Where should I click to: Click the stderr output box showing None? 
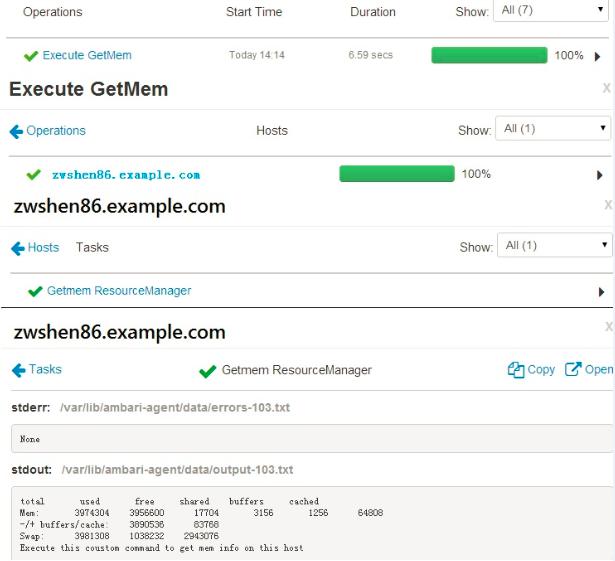point(313,439)
